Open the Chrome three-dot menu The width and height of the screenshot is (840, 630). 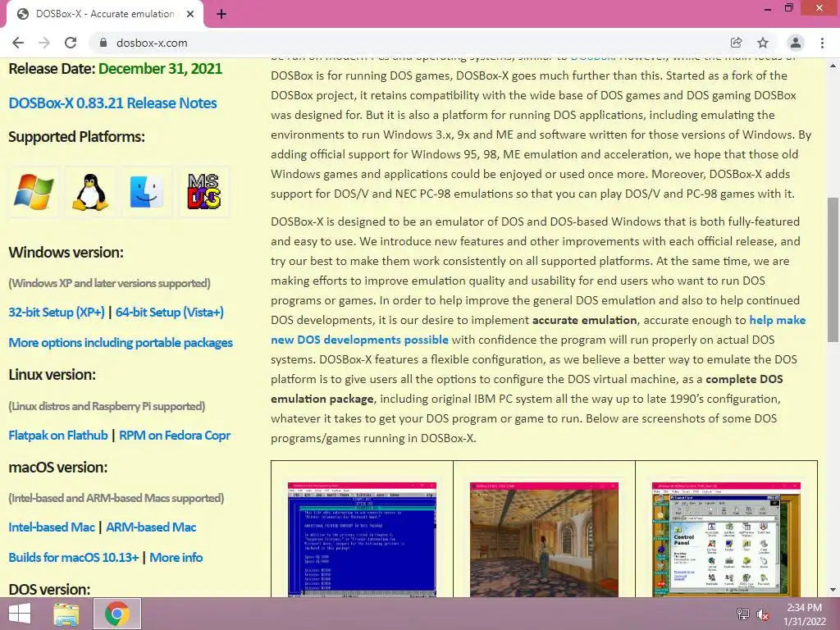822,43
